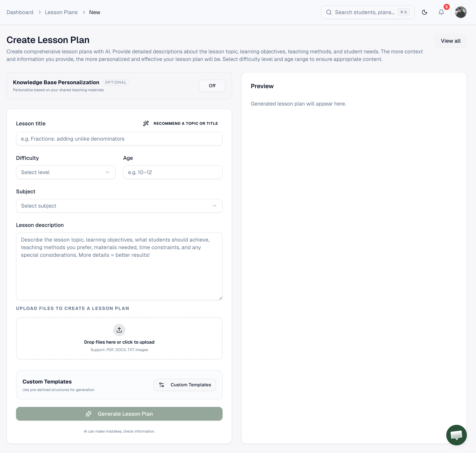Click into the Lesson description textarea
The width and height of the screenshot is (476, 453).
coord(119,266)
